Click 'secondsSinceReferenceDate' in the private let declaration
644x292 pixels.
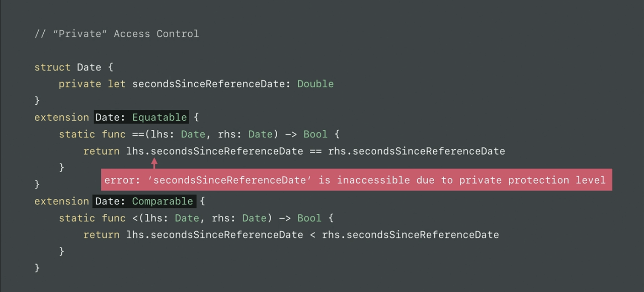pyautogui.click(x=208, y=84)
